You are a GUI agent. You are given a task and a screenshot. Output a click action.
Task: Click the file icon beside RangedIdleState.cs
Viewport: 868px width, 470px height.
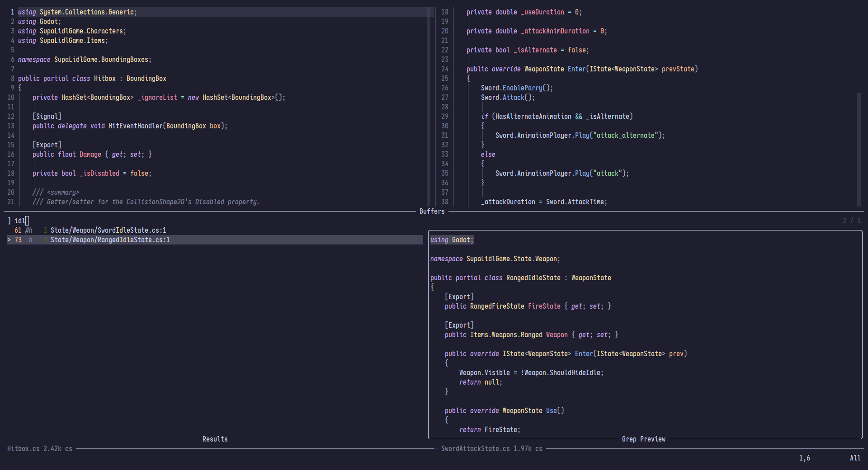45,240
